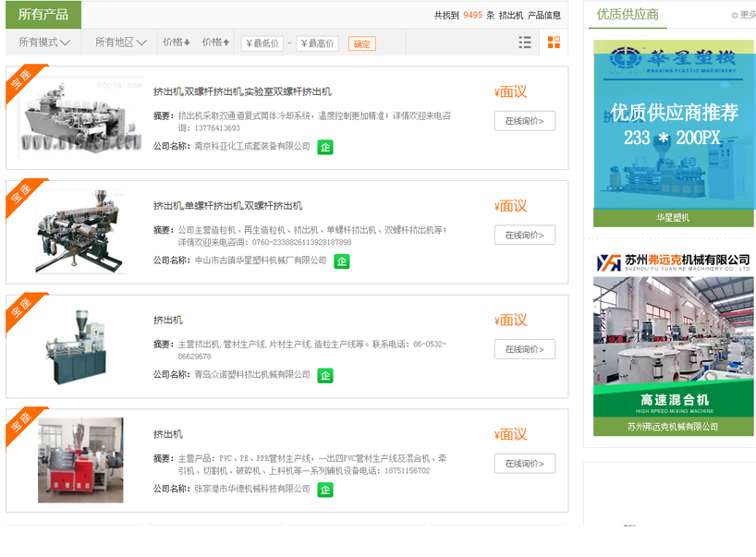Expand the 所有地区 dropdown
This screenshot has height=557, width=756.
coord(121,42)
